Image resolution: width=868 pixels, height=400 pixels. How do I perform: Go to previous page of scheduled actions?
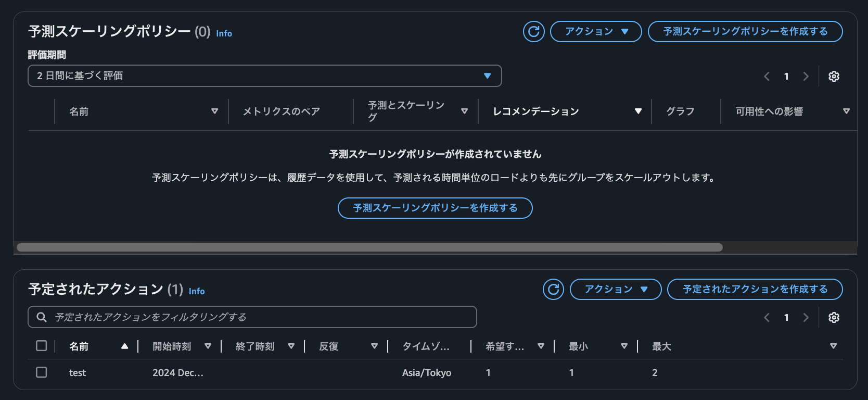click(x=767, y=317)
